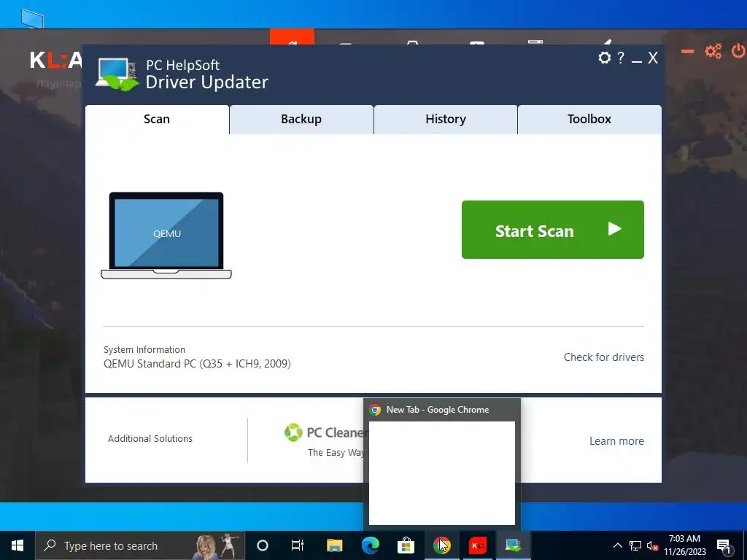
Task: Minimize the Driver Updater window
Action: point(637,61)
